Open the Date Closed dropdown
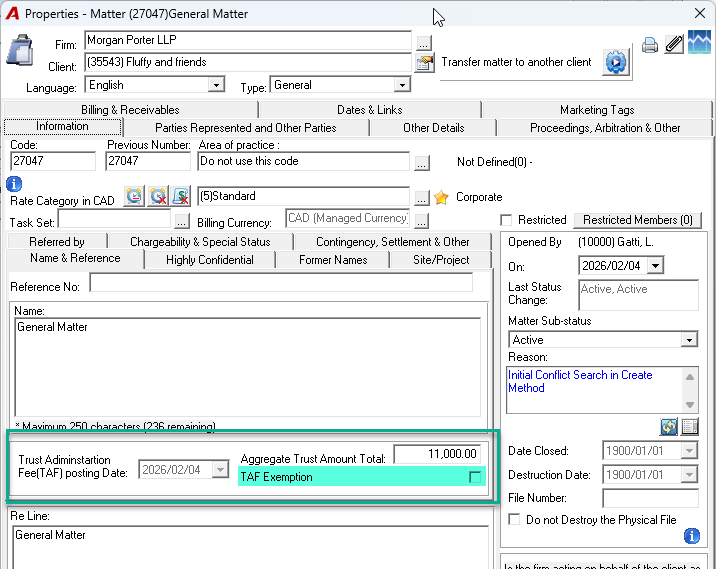 pos(689,451)
